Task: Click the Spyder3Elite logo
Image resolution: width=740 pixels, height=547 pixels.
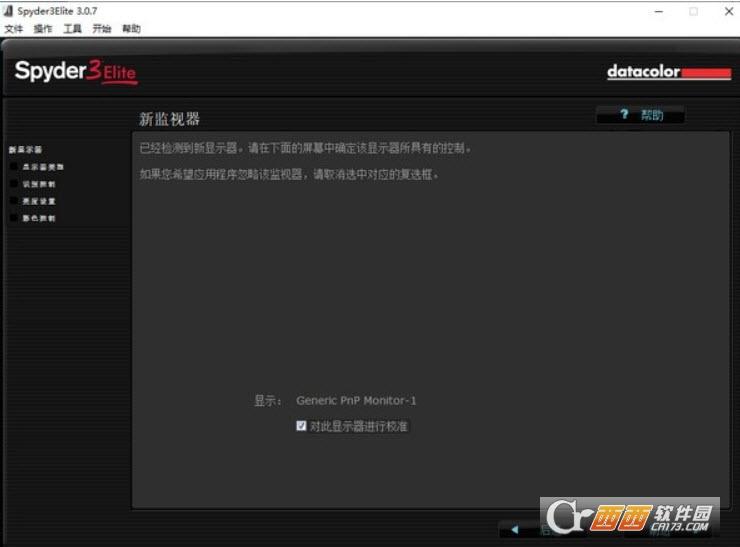Action: pos(76,72)
